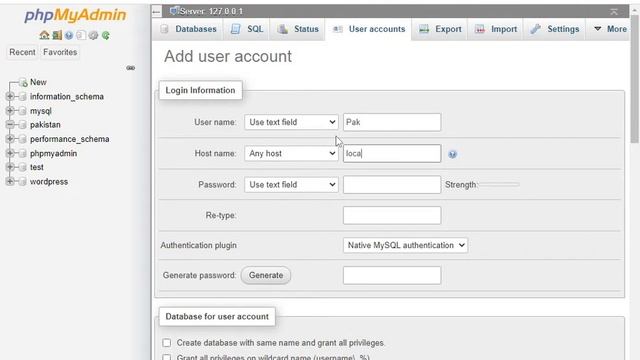The height and width of the screenshot is (360, 640).
Task: Expand the mysql tree node
Action: (10, 111)
